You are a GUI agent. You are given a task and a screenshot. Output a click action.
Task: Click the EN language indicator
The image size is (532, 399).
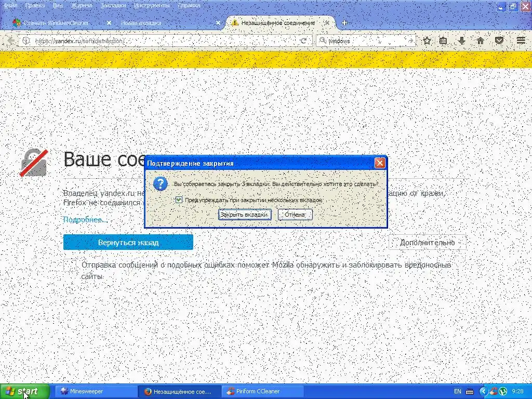457,392
